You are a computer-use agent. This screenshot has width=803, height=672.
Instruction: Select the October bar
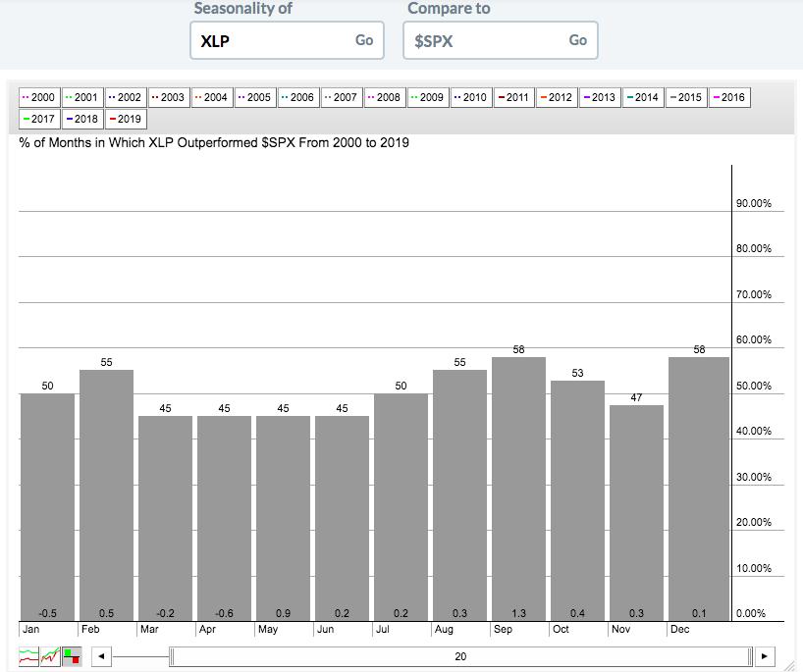tap(577, 501)
